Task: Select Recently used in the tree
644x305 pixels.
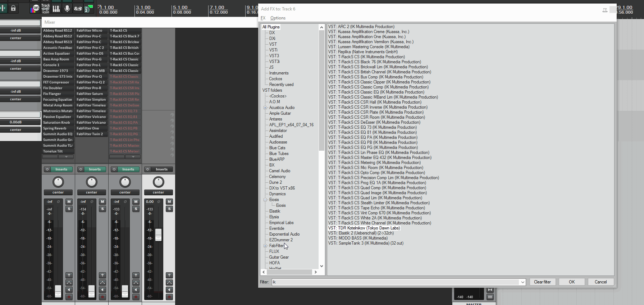Action: click(281, 85)
